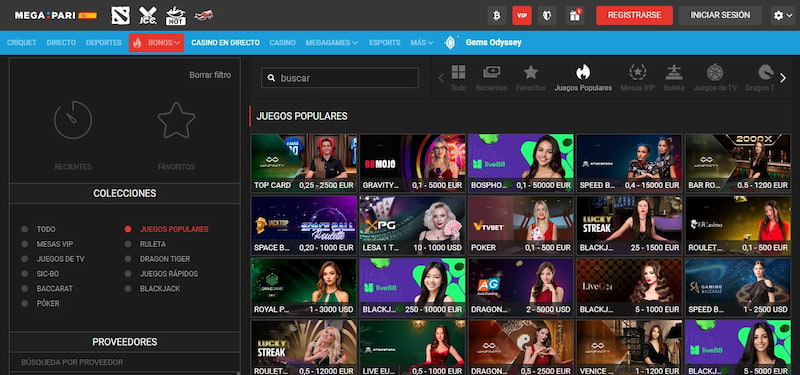Select the Juegos de TV icon
Viewport: 800px width, 375px height.
coord(715,72)
